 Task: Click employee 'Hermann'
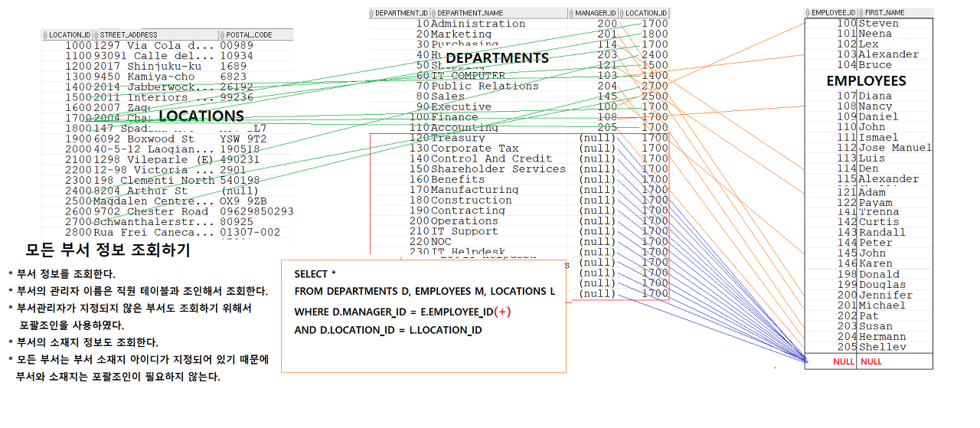click(x=882, y=337)
